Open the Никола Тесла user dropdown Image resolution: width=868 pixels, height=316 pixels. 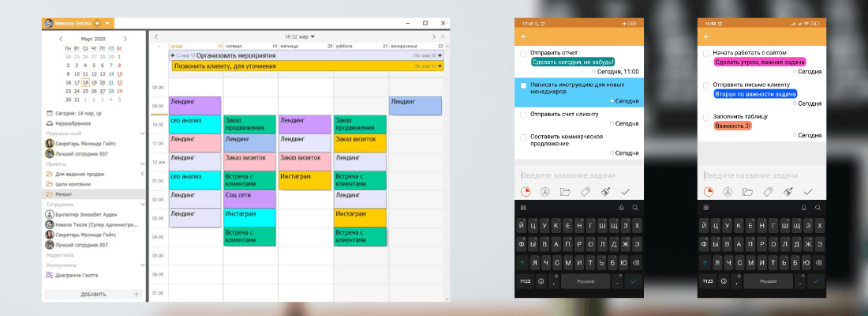coord(107,23)
